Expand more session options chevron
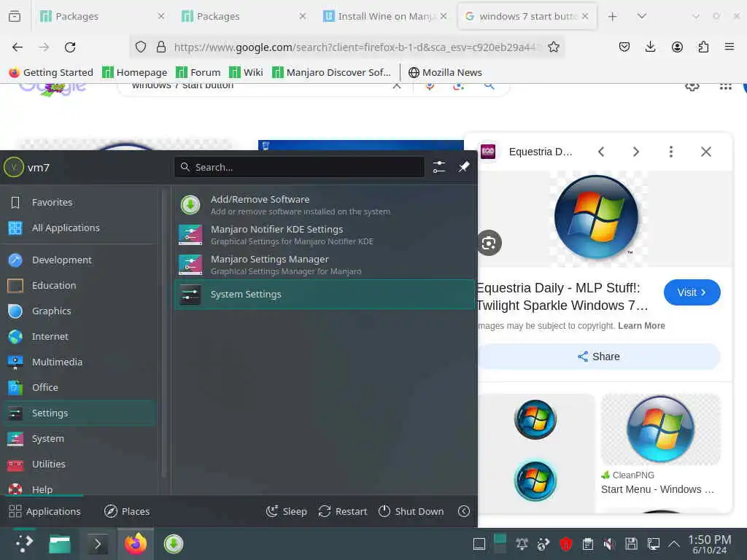The image size is (747, 560). coord(463,511)
